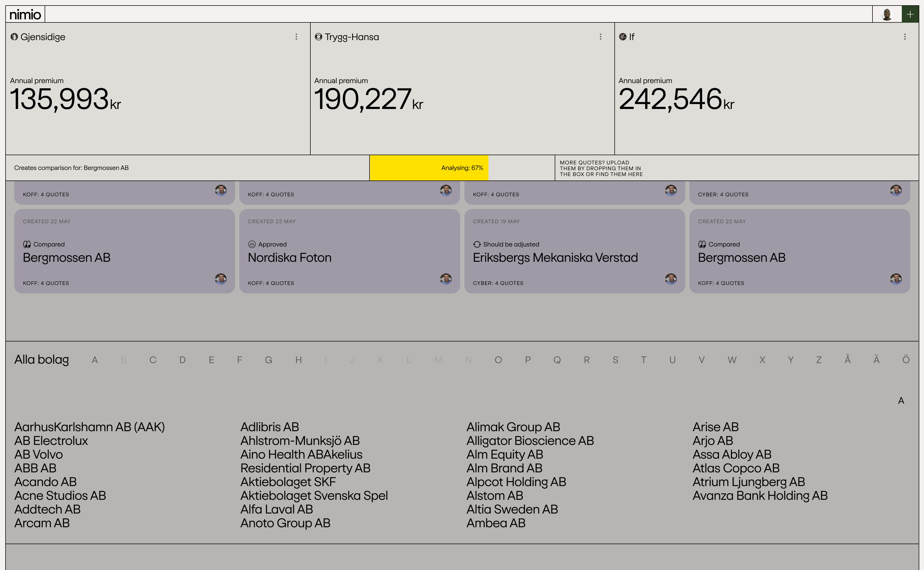Click the green plus button
Viewport: 924px width, 570px height.
(x=910, y=14)
